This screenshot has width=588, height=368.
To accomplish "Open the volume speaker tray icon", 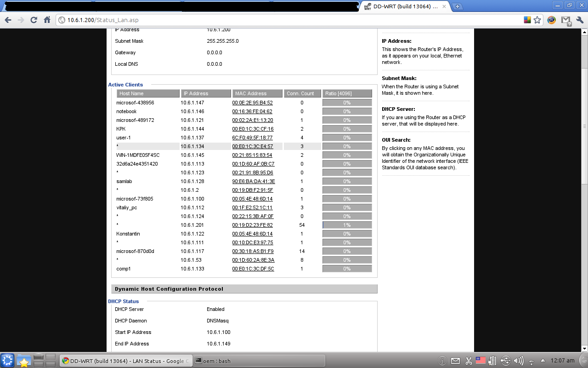I will 519,361.
